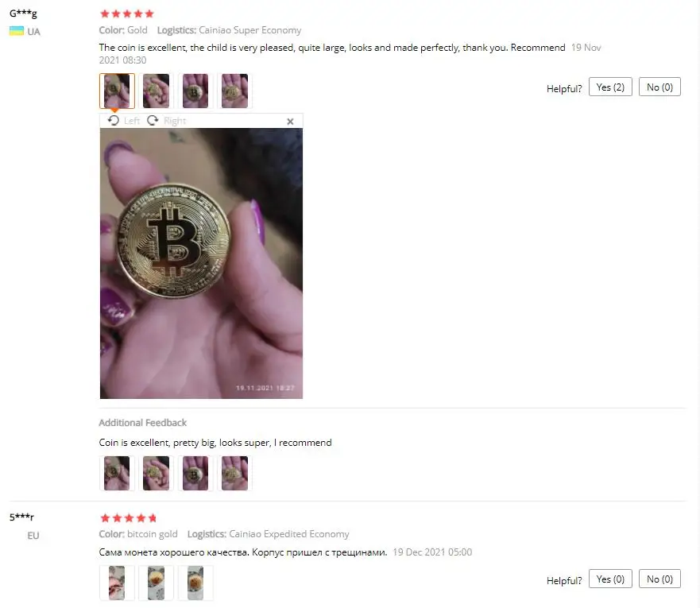Close the expanded review photo

coord(290,122)
